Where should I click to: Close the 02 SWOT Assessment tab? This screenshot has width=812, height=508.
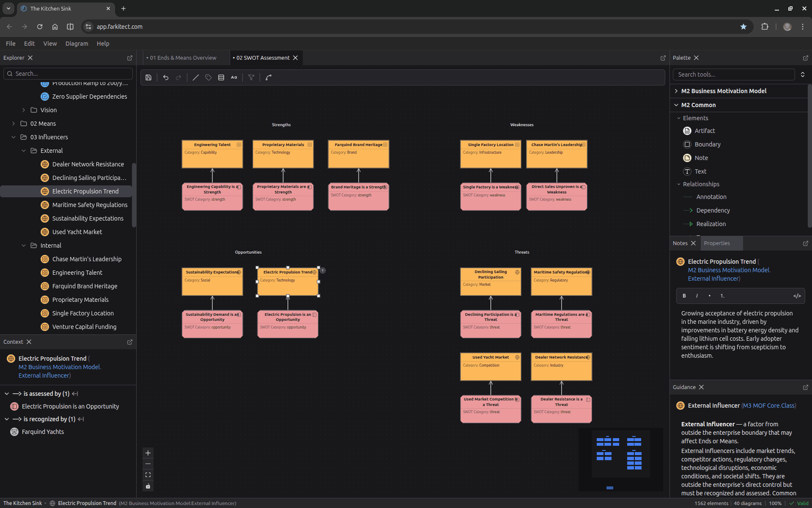(x=296, y=58)
